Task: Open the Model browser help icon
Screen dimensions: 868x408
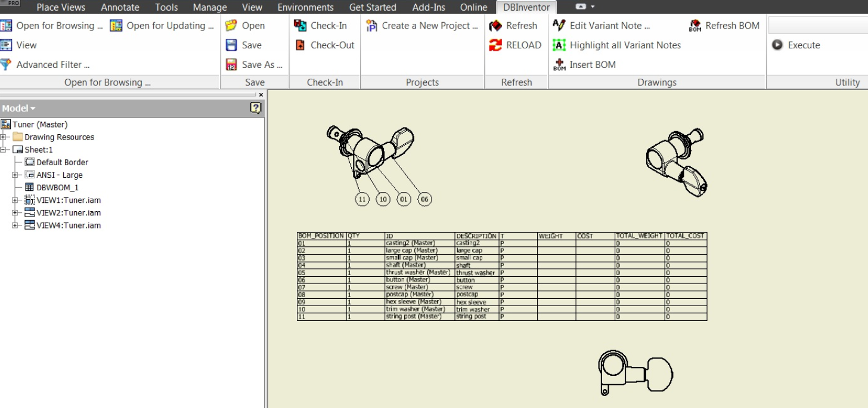Action: (256, 108)
